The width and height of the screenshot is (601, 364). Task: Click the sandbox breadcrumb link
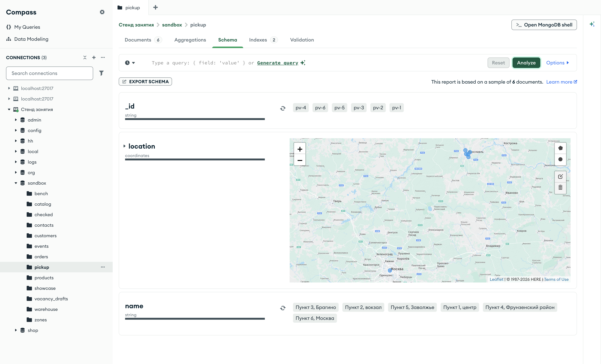click(172, 25)
